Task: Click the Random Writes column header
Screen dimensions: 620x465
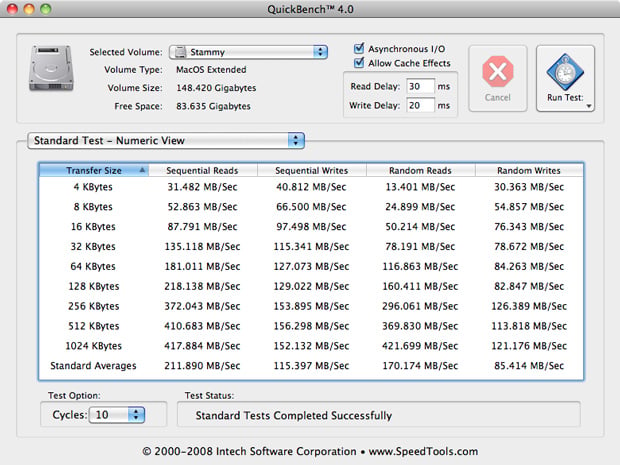Action: point(529,170)
